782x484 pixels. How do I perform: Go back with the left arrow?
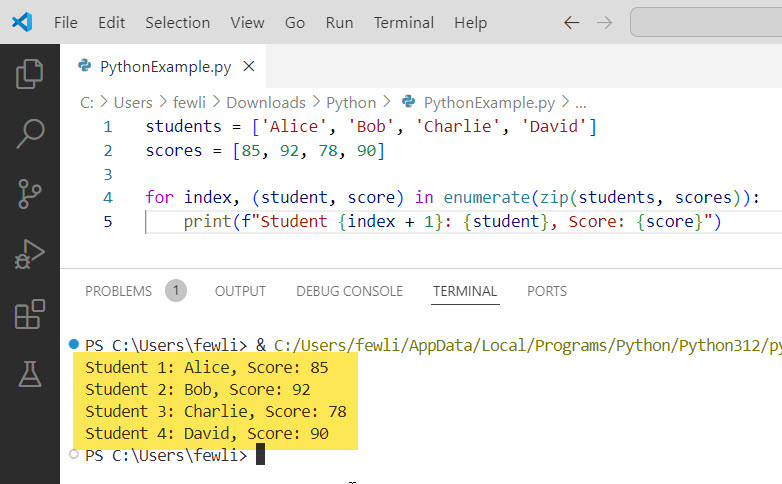coord(572,22)
